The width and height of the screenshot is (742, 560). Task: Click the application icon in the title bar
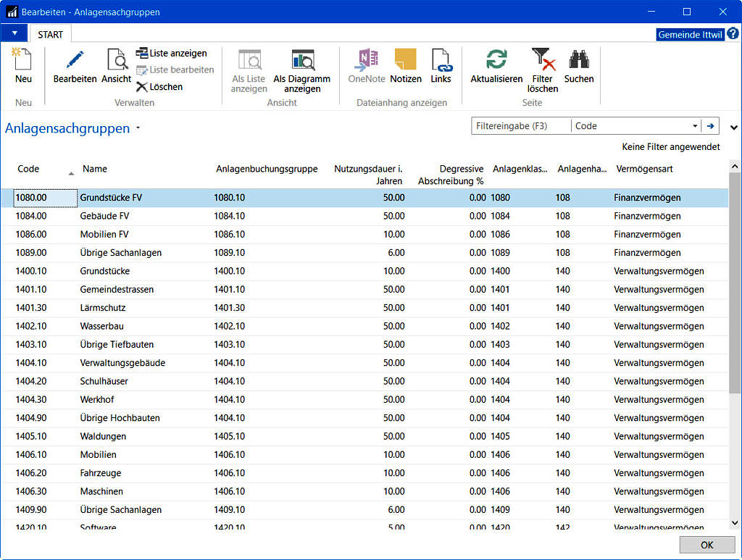[x=12, y=12]
